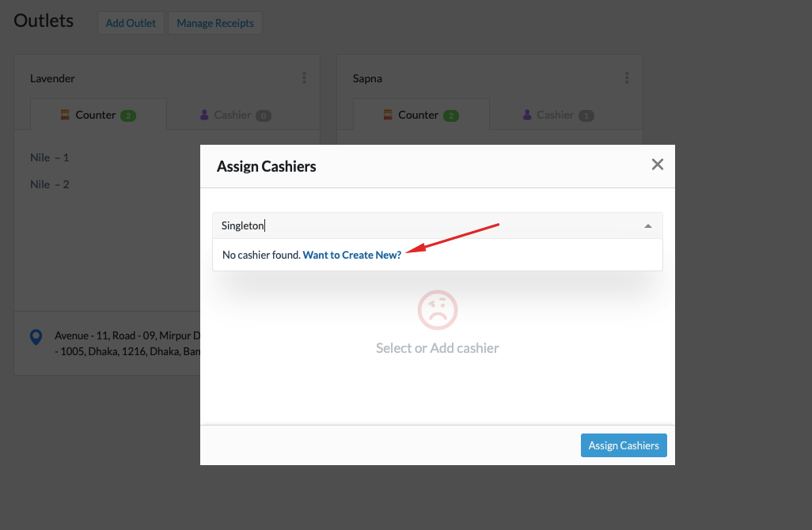Image resolution: width=812 pixels, height=530 pixels.
Task: Click inside the Singleton search field
Action: (317, 225)
